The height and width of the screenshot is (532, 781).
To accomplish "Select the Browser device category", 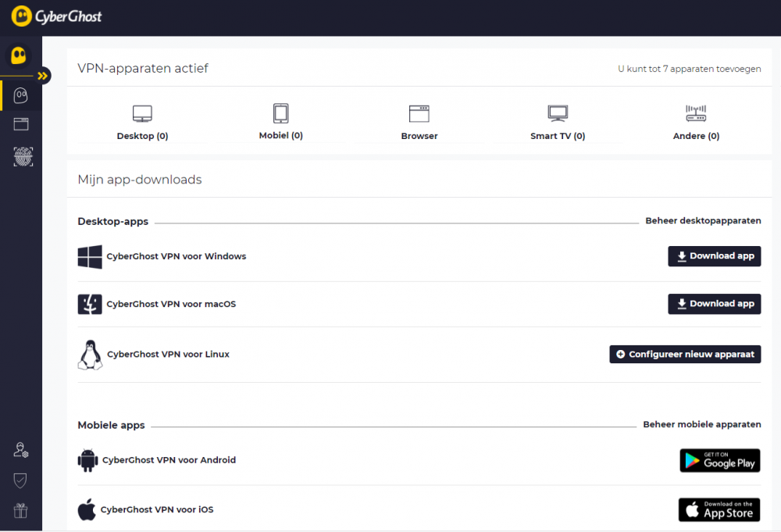I will coord(419,123).
